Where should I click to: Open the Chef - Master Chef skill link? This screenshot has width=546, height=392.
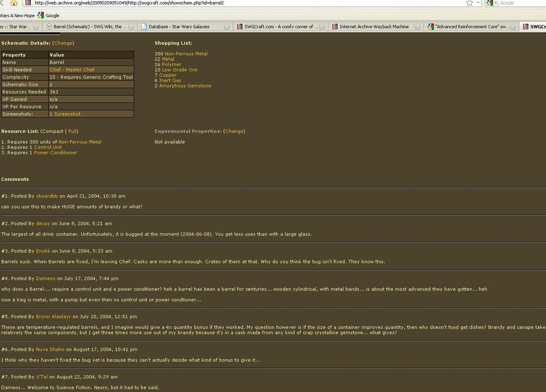(72, 70)
